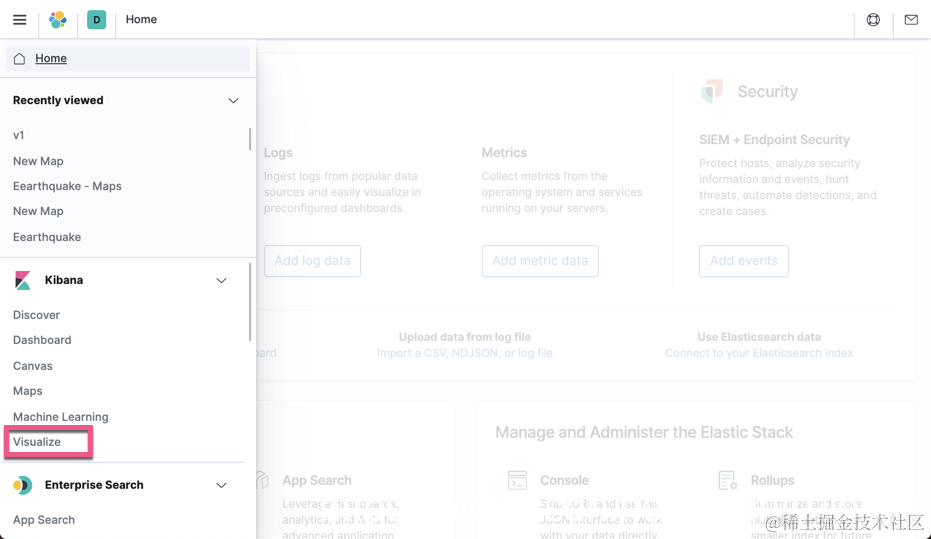This screenshot has width=931, height=539.
Task: Open the help lifebuoy icon
Action: 873,20
